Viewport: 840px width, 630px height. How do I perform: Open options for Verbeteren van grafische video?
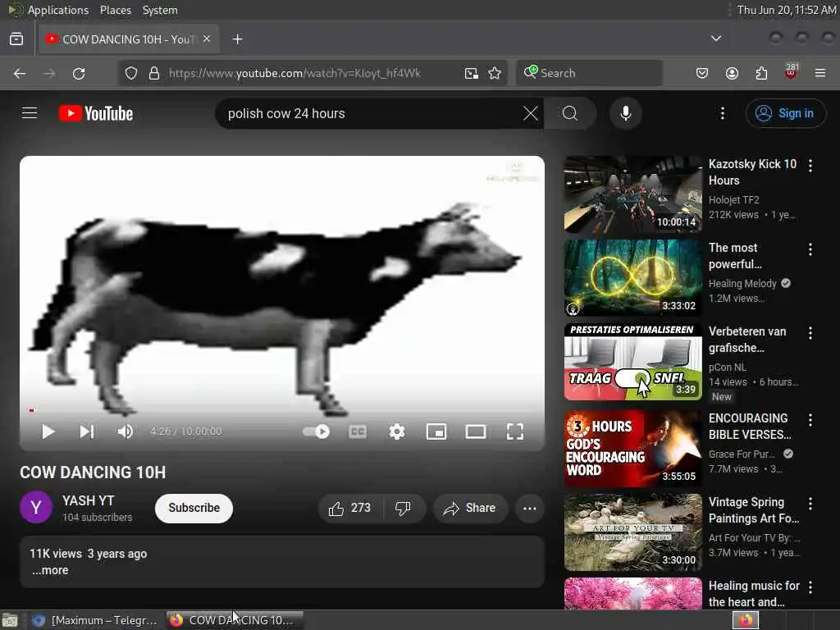coord(810,333)
